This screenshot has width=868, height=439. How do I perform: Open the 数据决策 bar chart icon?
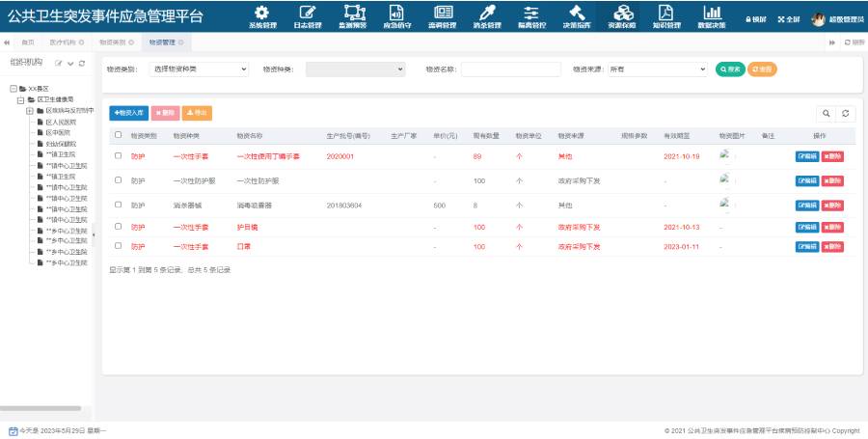(712, 13)
